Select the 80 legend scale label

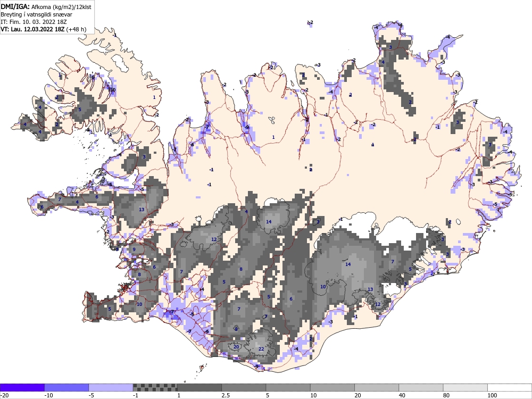pos(447,395)
